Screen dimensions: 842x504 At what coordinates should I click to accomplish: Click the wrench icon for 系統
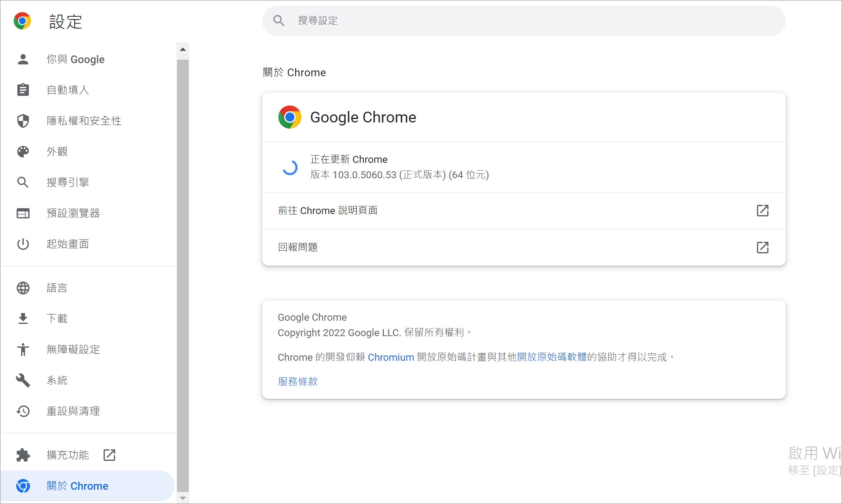23,380
